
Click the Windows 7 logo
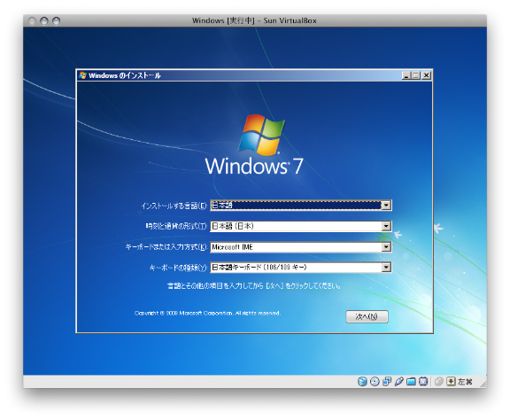[x=254, y=144]
